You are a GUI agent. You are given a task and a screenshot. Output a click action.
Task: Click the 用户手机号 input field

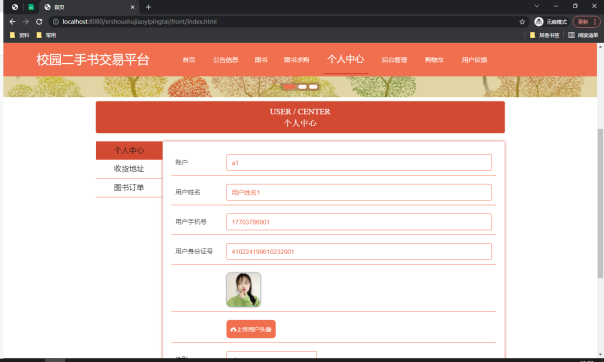coord(359,222)
